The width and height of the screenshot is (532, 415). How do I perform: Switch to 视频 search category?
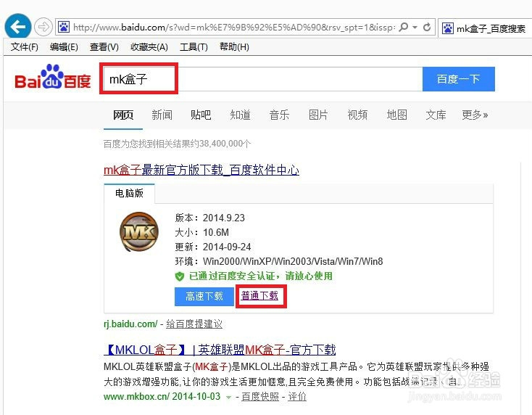[357, 115]
